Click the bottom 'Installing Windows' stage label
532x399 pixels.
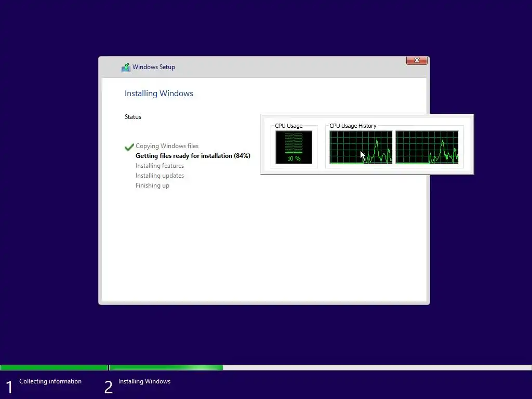144,381
